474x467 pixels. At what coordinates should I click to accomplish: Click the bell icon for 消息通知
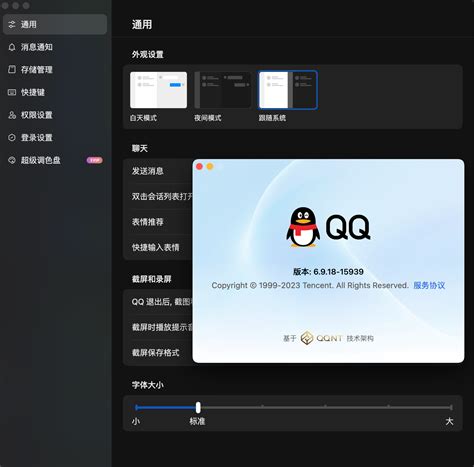12,47
